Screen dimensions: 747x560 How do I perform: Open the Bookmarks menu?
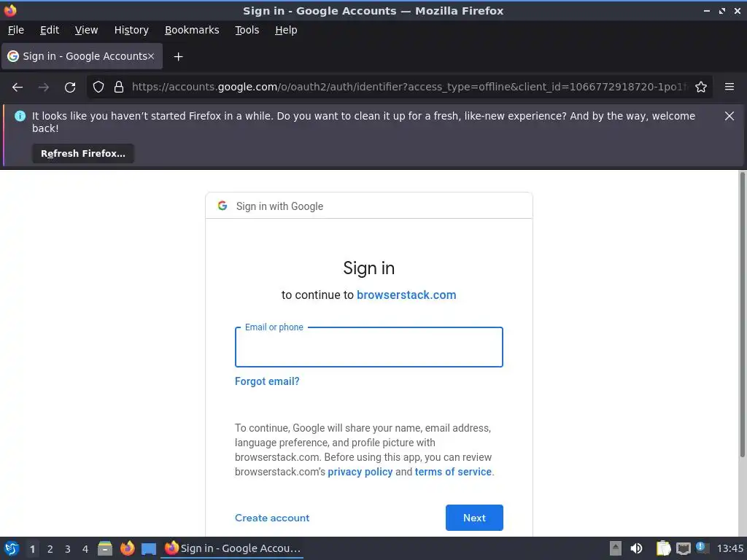192,30
